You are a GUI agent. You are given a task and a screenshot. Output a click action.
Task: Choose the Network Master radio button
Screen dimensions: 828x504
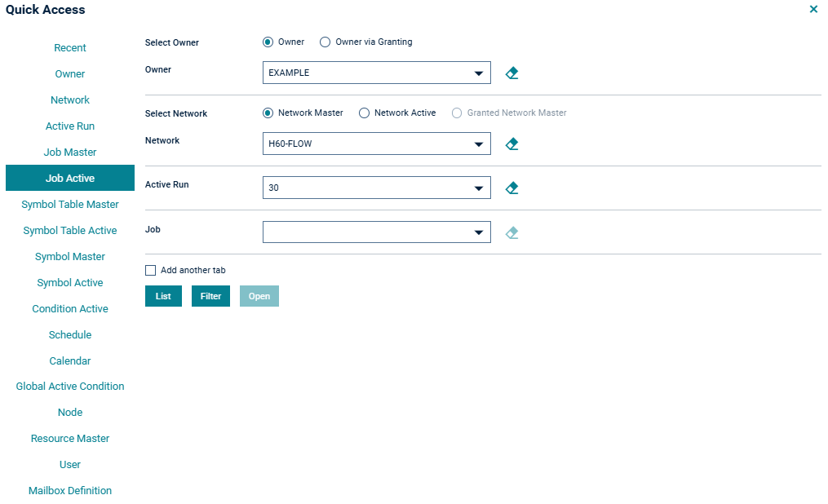point(268,113)
